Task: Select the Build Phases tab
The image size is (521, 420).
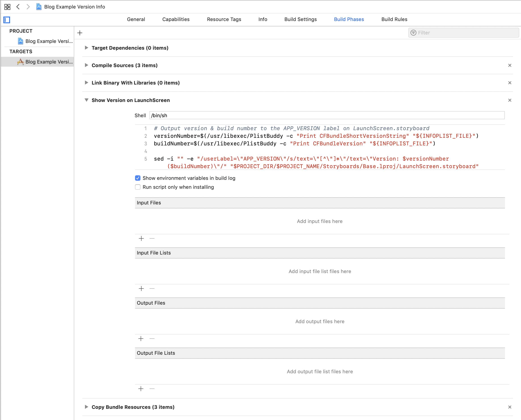Action: pos(349,19)
